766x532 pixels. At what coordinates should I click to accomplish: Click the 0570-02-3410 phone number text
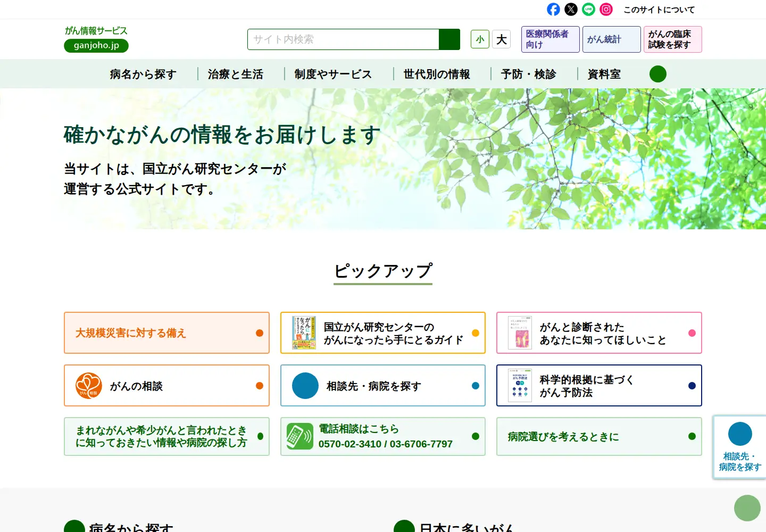349,444
